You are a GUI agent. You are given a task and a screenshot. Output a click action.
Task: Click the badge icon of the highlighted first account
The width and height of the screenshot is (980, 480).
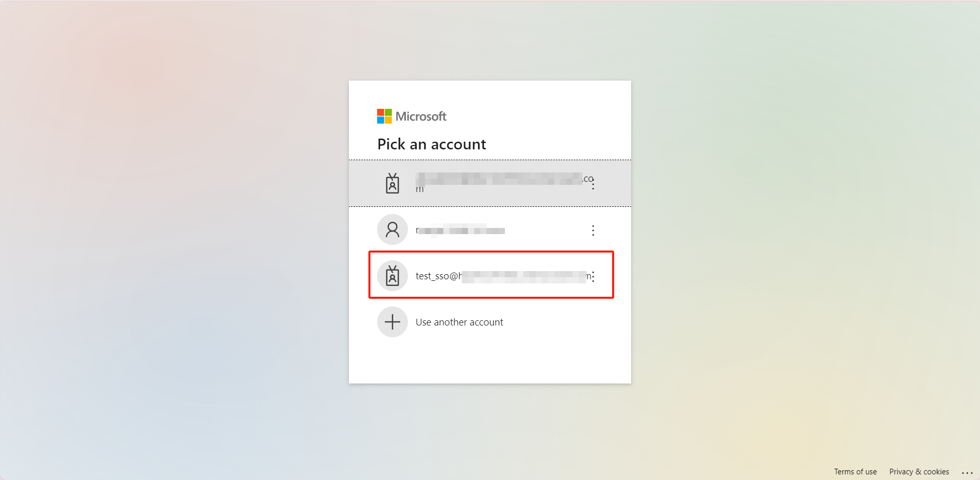pos(393,183)
